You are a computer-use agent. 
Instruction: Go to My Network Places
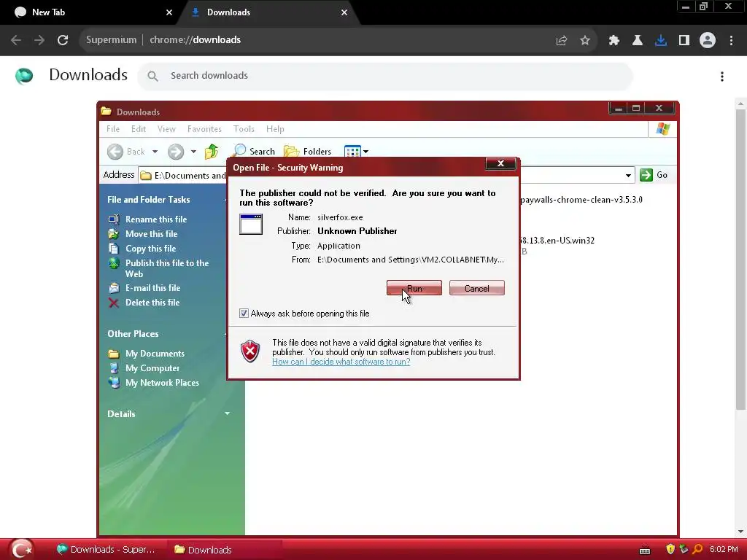click(162, 383)
